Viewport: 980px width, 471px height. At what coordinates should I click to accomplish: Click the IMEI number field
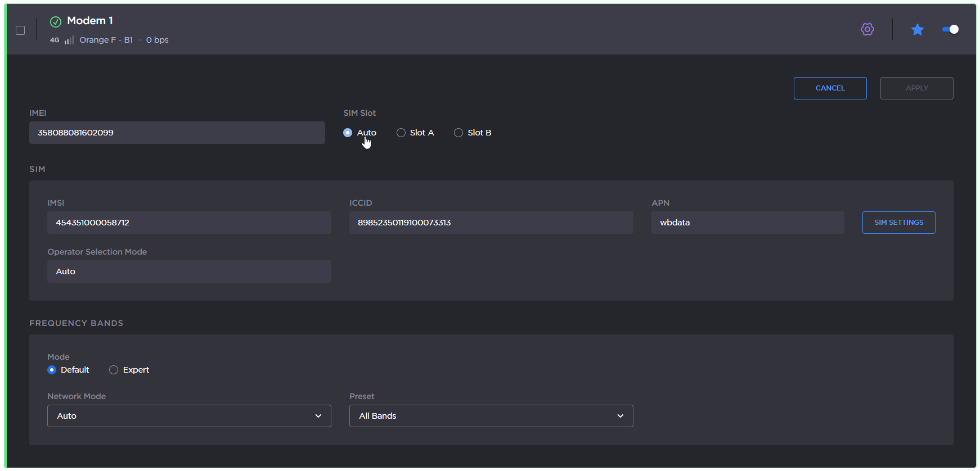[x=177, y=133]
